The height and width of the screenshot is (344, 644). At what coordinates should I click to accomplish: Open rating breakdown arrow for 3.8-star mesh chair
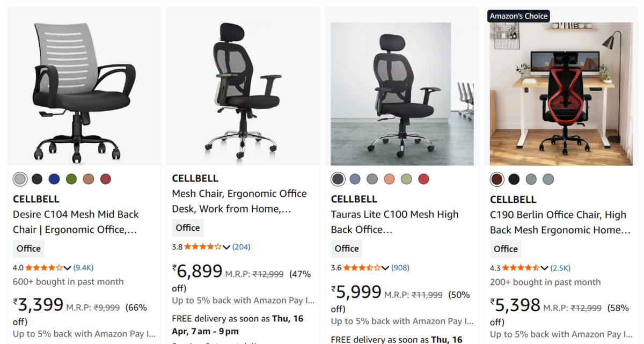(x=226, y=247)
